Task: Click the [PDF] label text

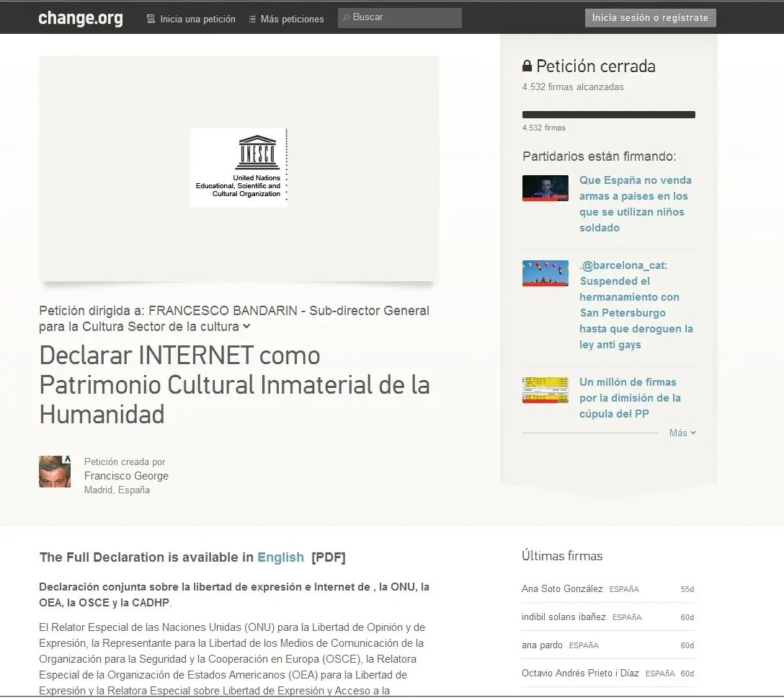Action: [328, 557]
